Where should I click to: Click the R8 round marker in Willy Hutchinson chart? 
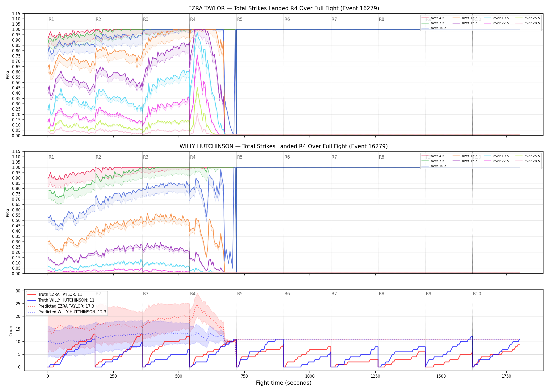click(381, 157)
